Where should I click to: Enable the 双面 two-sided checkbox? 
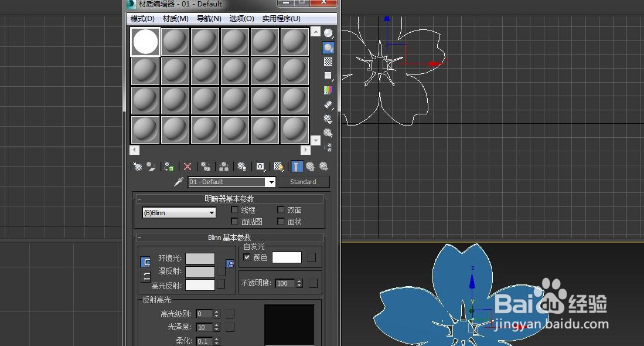pos(281,209)
